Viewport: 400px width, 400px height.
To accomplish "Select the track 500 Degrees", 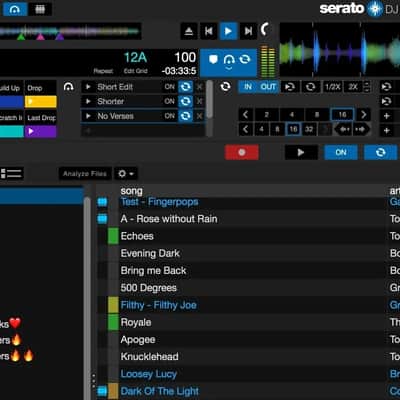I will pos(148,288).
